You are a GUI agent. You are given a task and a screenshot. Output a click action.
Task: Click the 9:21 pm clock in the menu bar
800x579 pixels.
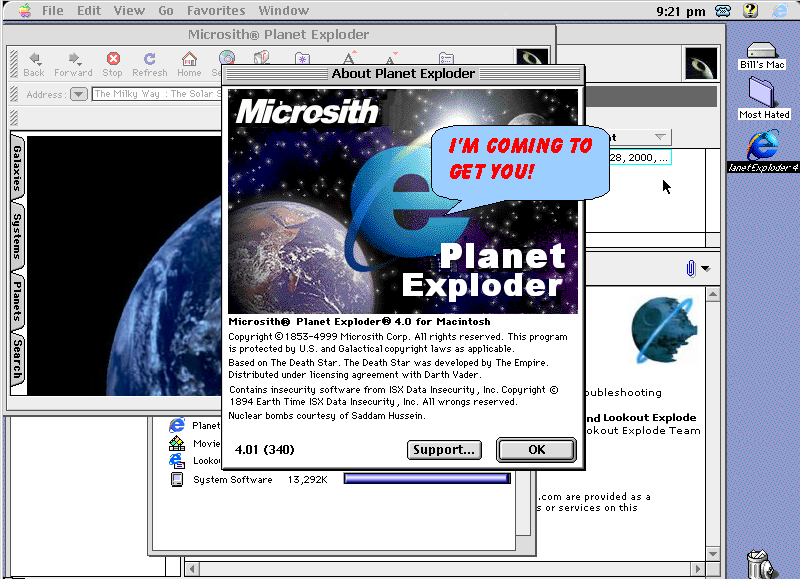coord(681,11)
